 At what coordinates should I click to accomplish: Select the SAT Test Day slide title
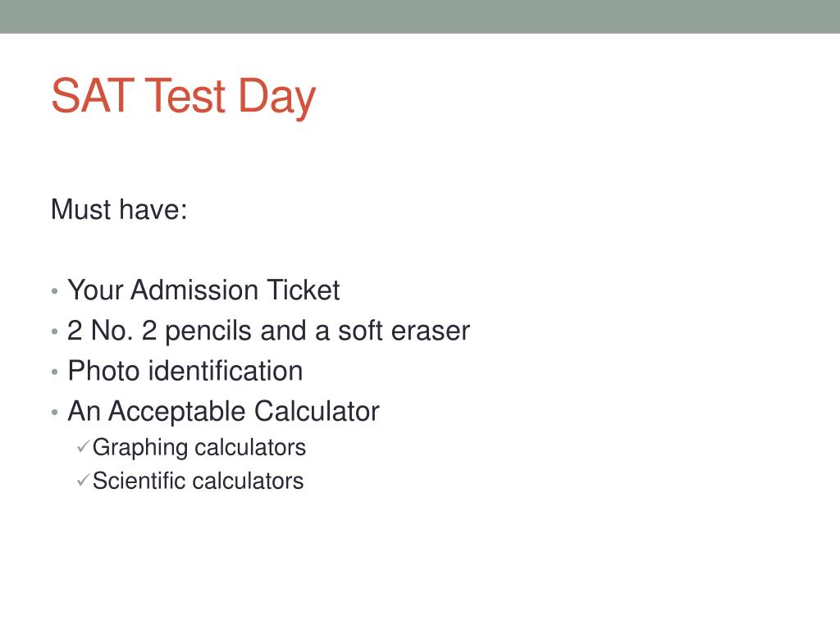pyautogui.click(x=183, y=97)
